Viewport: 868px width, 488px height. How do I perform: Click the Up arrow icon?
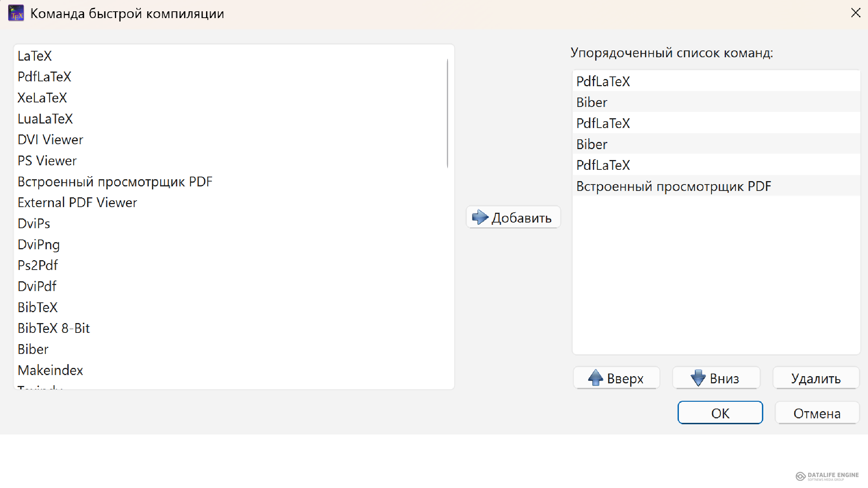point(596,378)
